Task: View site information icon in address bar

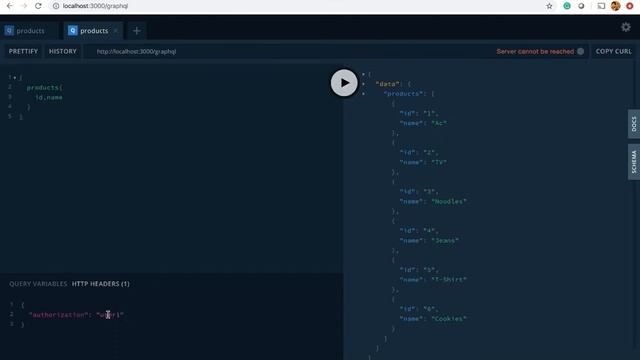Action: click(x=56, y=6)
